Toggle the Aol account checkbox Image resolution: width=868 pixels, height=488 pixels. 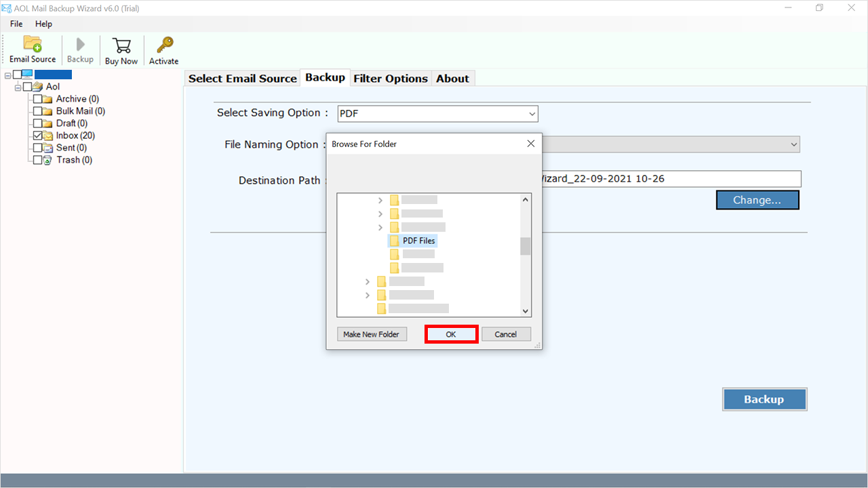coord(28,87)
